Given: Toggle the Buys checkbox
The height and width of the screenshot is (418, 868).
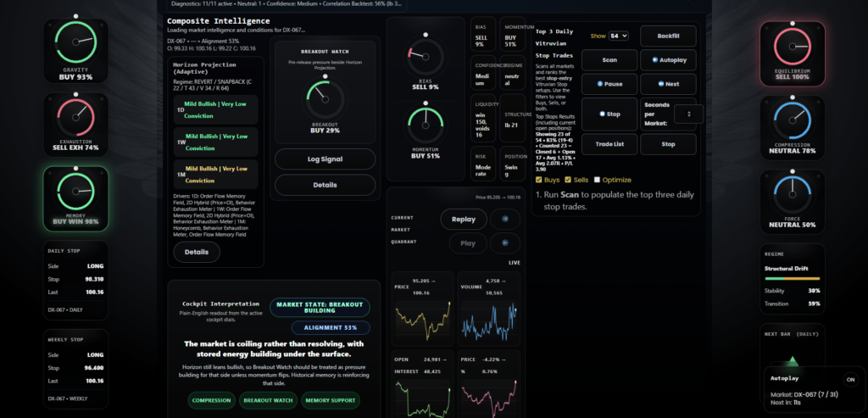Looking at the screenshot, I should (x=539, y=180).
